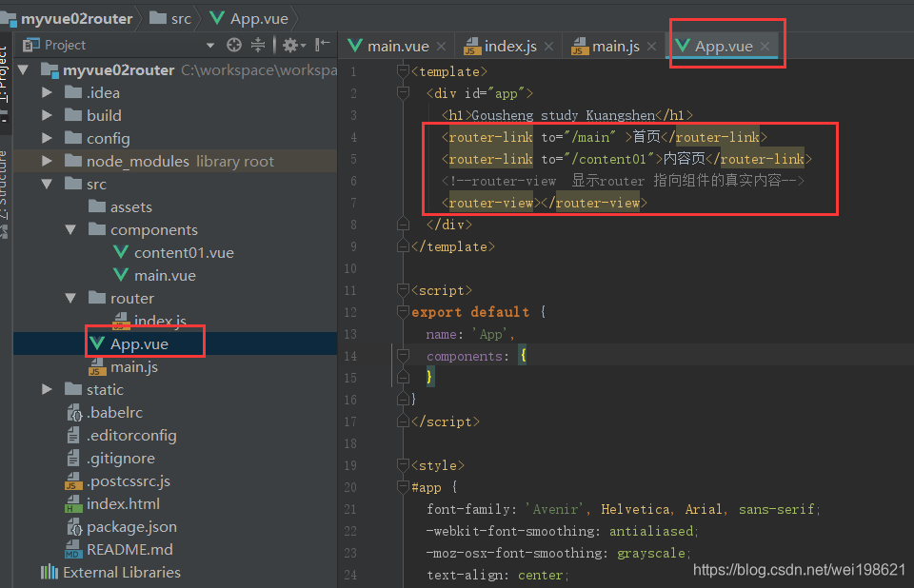Collapse the components folder
The height and width of the screenshot is (588, 914).
(x=70, y=229)
